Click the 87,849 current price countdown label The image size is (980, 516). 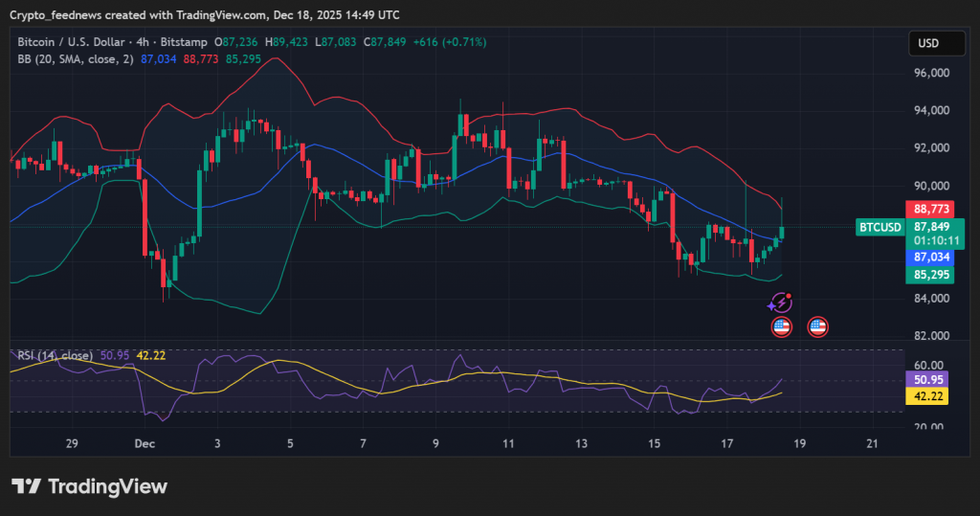pyautogui.click(x=931, y=233)
